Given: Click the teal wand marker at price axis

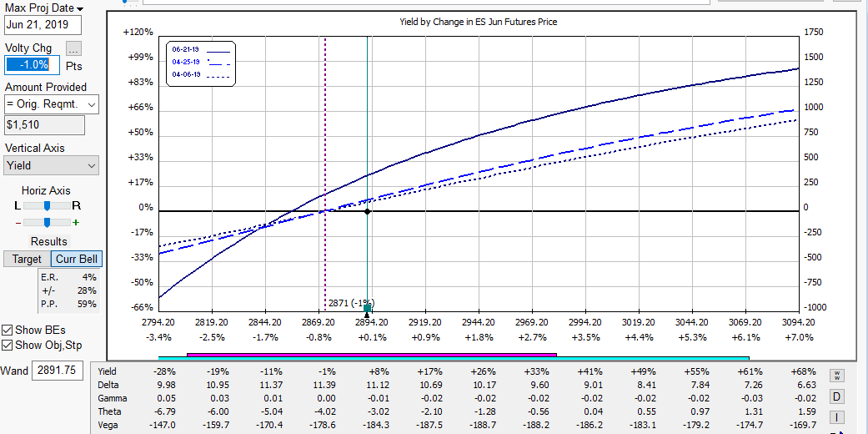Looking at the screenshot, I should tap(367, 308).
